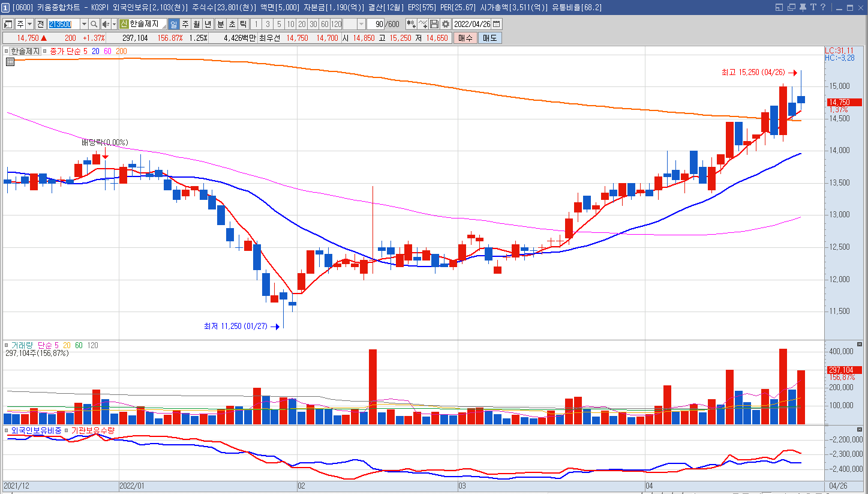
Task: Select the 일 daily period button
Action: [x=173, y=24]
